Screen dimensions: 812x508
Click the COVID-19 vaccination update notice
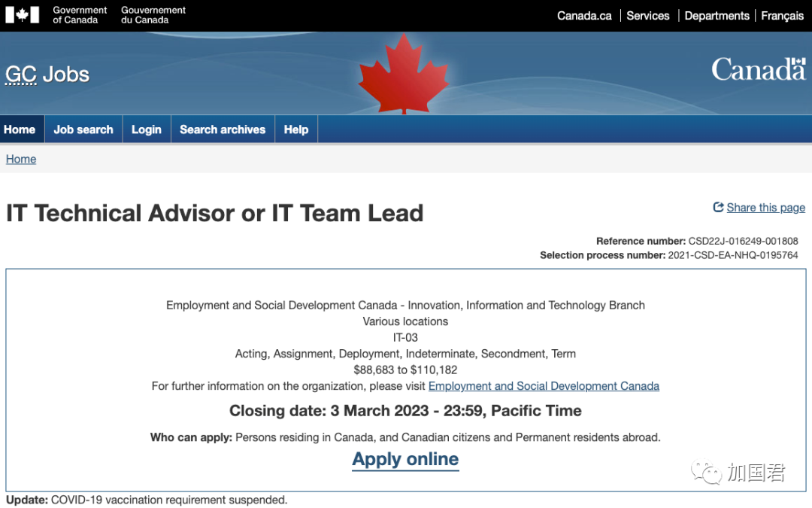click(x=147, y=500)
